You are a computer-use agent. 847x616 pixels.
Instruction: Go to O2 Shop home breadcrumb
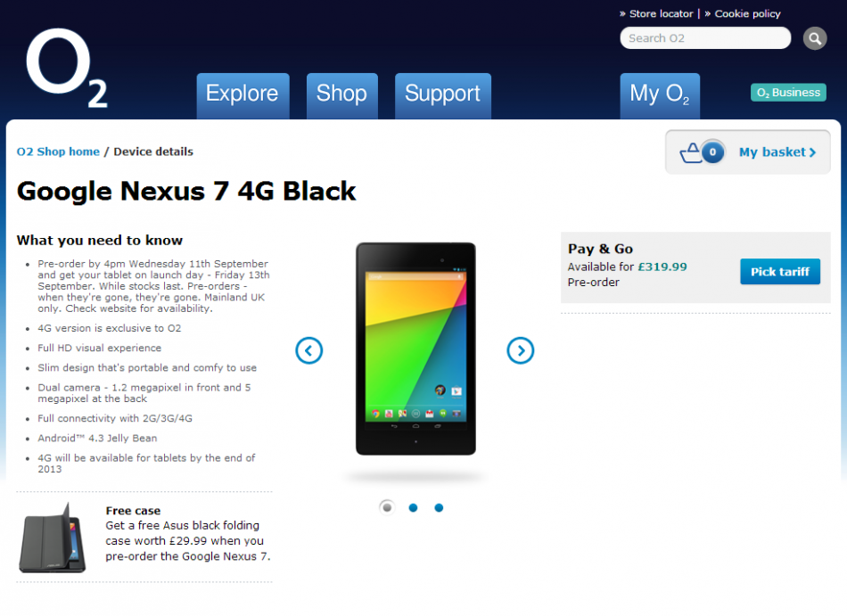coord(58,152)
